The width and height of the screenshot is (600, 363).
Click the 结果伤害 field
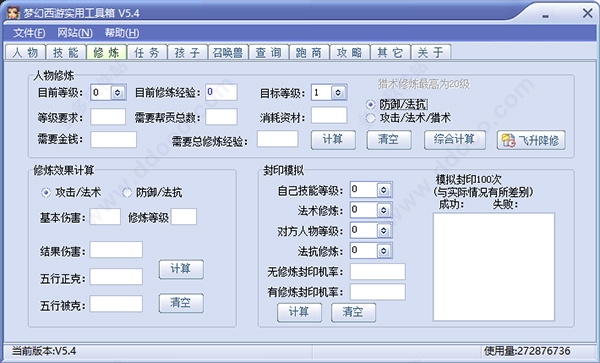116,250
